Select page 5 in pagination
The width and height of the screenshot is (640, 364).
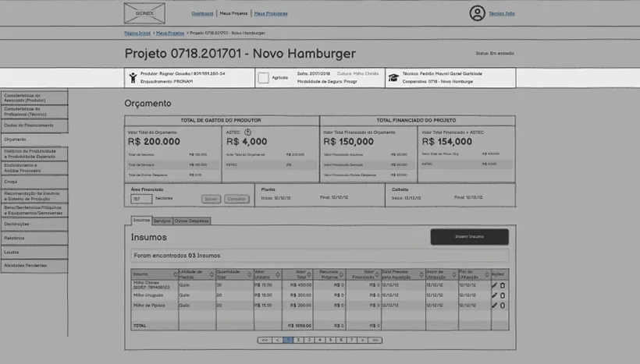click(x=331, y=340)
